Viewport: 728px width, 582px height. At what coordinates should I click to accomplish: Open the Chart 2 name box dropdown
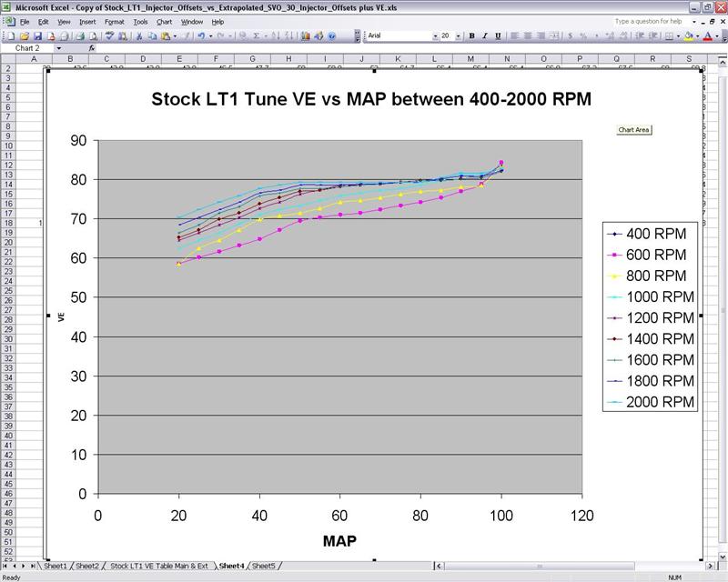pyautogui.click(x=58, y=48)
